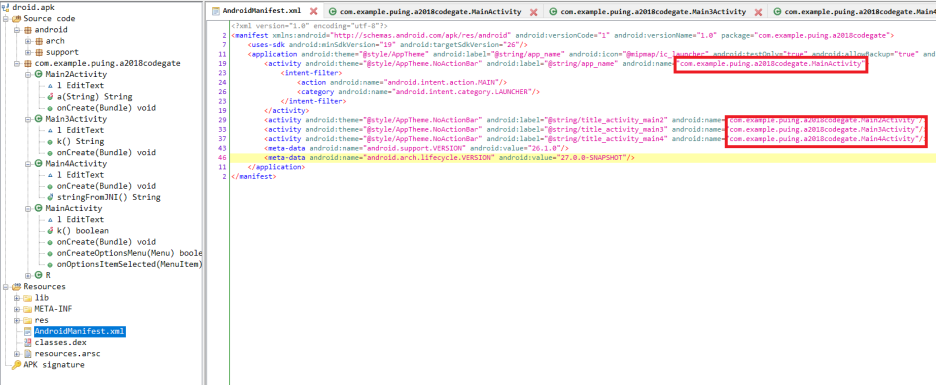The width and height of the screenshot is (936, 385).
Task: Click the arch package icon
Action: tap(39, 41)
